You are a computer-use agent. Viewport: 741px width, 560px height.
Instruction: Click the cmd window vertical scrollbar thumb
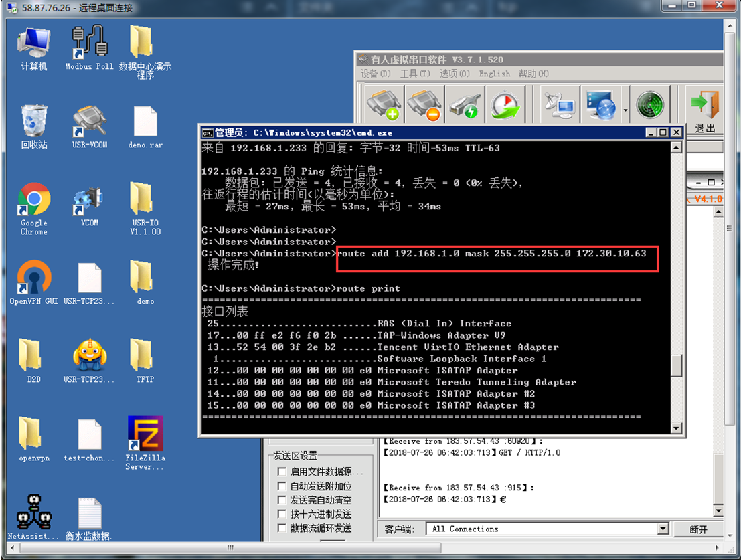tap(676, 365)
